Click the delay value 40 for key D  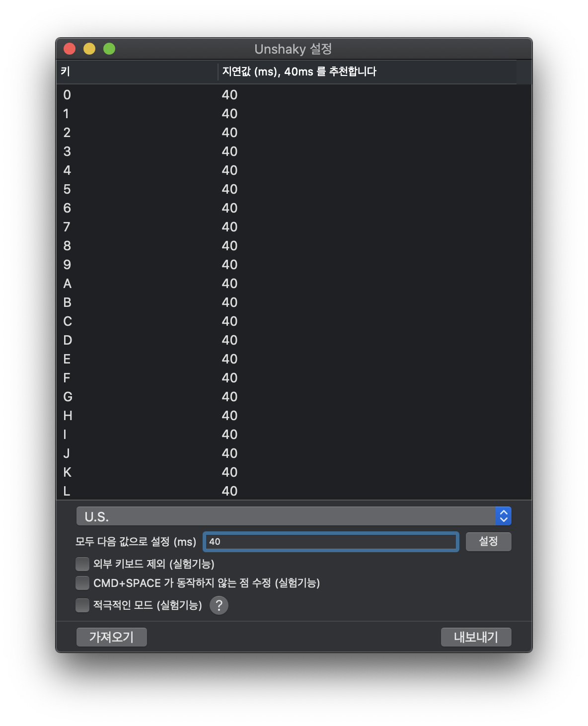(229, 340)
